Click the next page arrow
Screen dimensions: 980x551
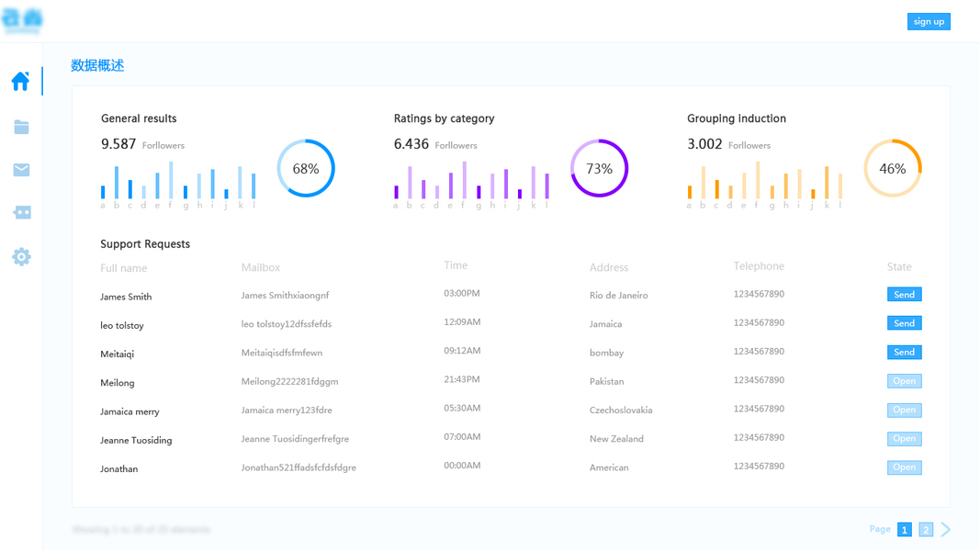(946, 529)
